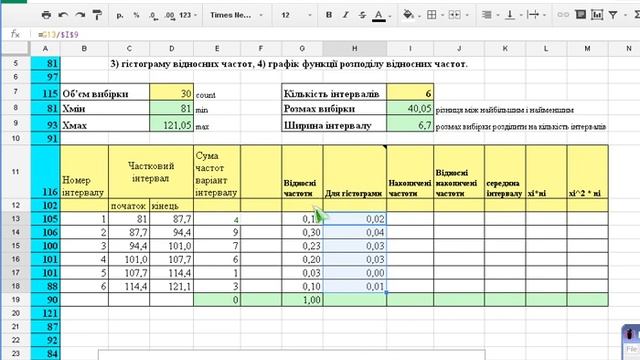Toggle strikethrough formatting

(x=362, y=15)
